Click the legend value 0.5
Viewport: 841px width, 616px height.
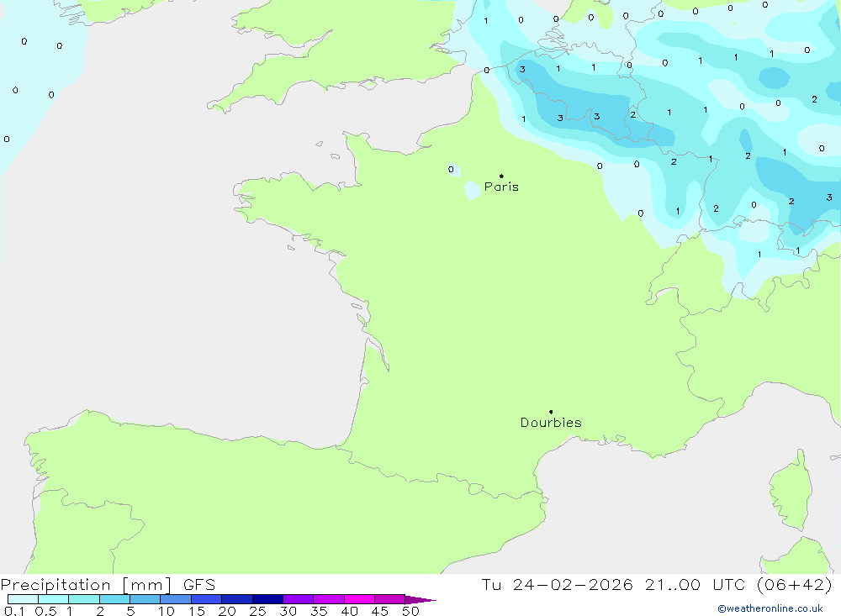click(45, 611)
